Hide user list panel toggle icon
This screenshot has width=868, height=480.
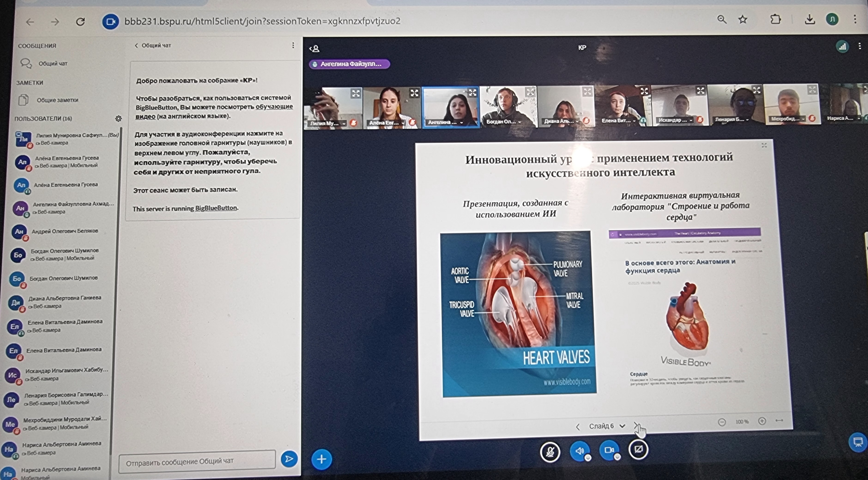314,49
